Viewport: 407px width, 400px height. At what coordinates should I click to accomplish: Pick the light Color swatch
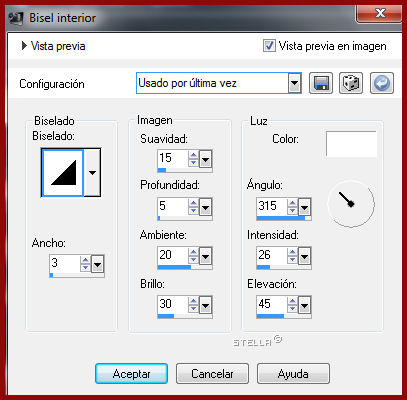pyautogui.click(x=351, y=144)
